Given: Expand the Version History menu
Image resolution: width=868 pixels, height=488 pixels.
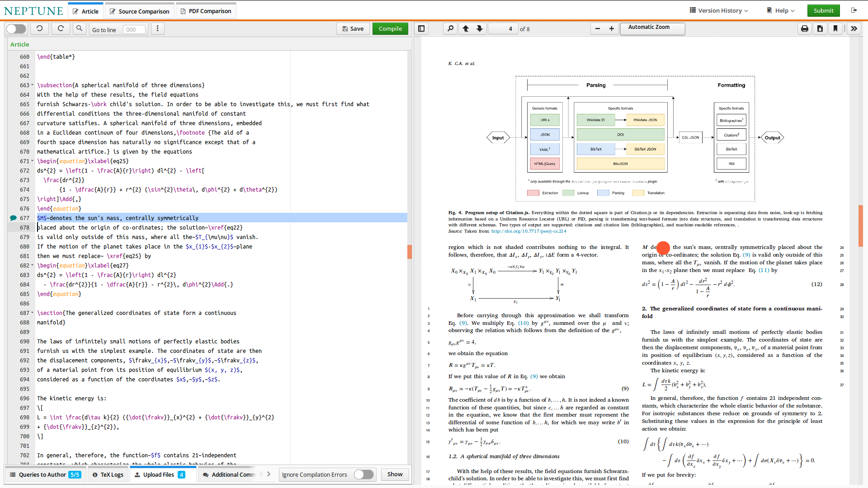Looking at the screenshot, I should (719, 10).
